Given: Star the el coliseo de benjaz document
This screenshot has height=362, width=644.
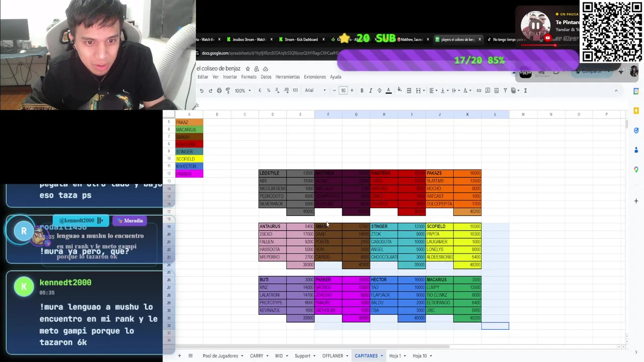Looking at the screenshot, I should click(x=248, y=69).
